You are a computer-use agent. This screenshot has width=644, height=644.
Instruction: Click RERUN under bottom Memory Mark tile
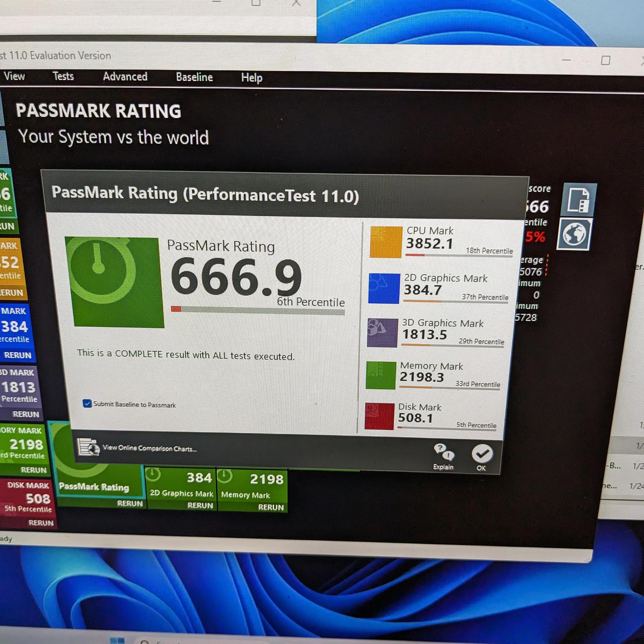pos(271,507)
